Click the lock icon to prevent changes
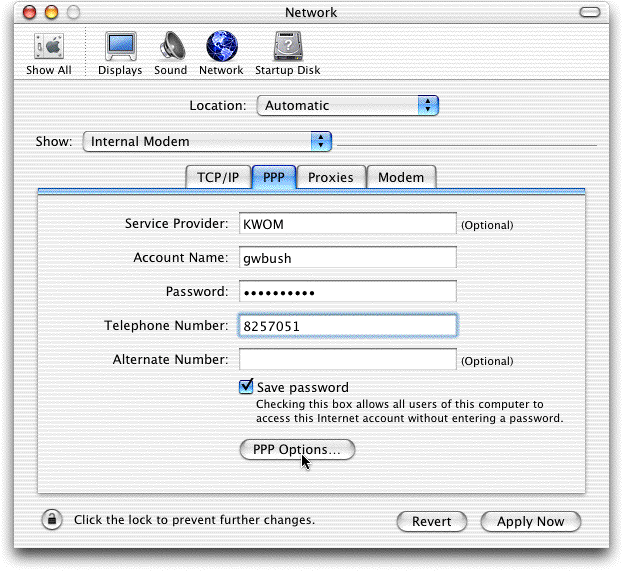 point(52,519)
